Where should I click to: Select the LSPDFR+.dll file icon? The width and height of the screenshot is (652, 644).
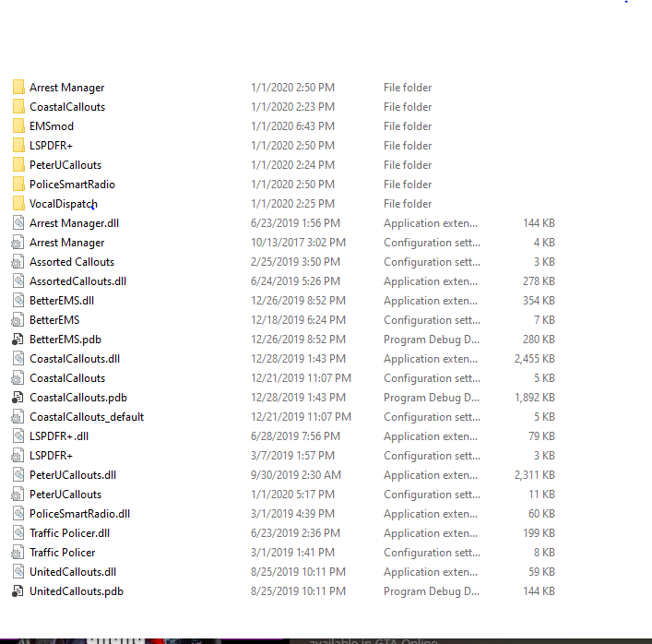(x=18, y=436)
